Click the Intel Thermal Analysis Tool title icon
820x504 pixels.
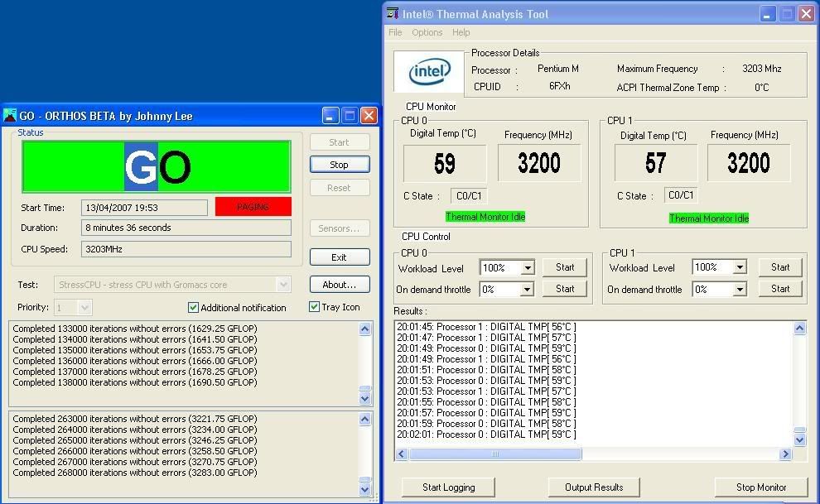point(393,13)
